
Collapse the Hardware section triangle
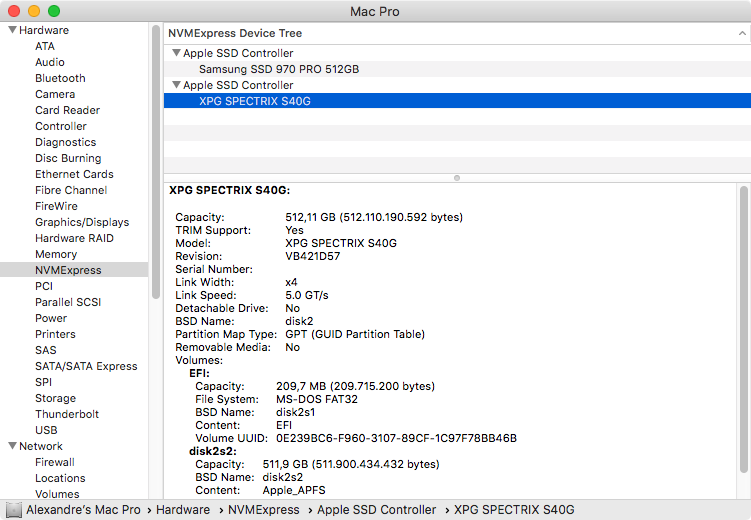click(12, 30)
